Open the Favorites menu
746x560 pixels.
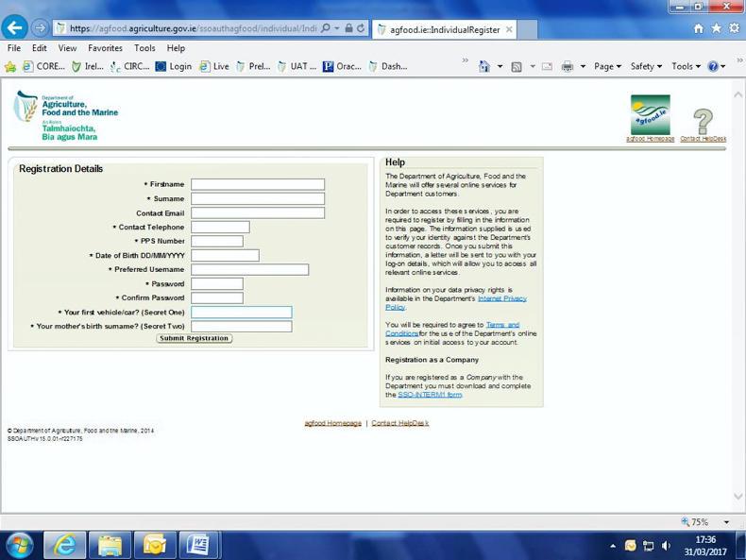105,48
